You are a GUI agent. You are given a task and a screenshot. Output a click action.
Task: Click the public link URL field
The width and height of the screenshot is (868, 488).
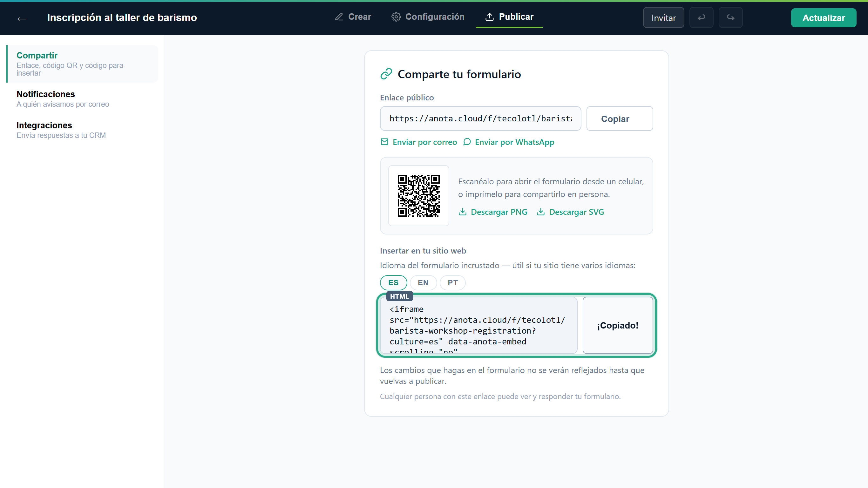coord(480,119)
